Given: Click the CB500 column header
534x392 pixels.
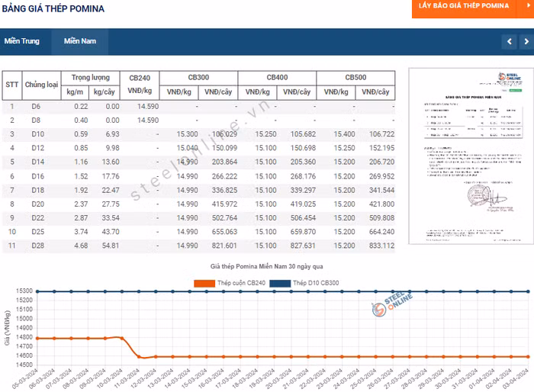Looking at the screenshot, I should tap(355, 78).
